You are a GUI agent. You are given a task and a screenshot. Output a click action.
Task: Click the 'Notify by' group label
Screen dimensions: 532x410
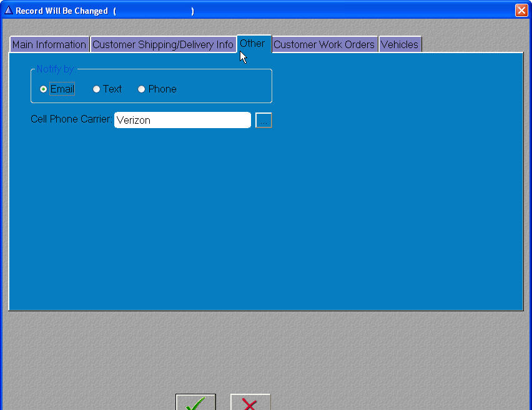tap(54, 69)
